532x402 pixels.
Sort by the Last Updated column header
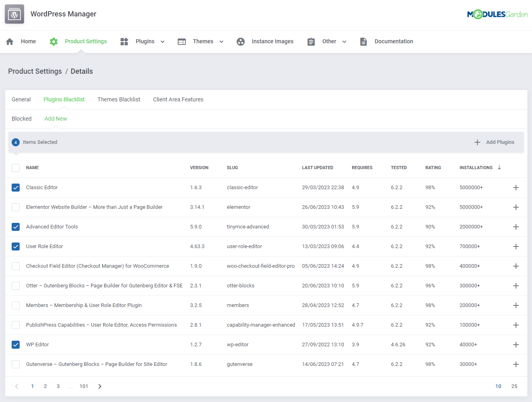(318, 168)
